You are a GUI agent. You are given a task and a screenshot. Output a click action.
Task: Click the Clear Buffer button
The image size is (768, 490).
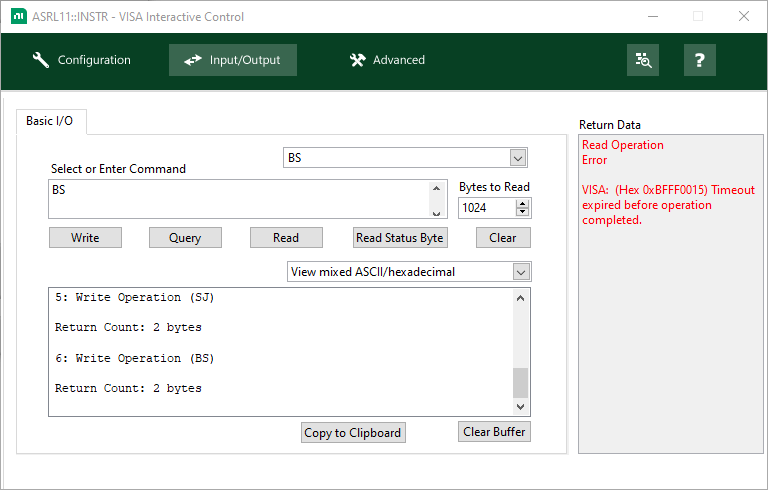(494, 432)
